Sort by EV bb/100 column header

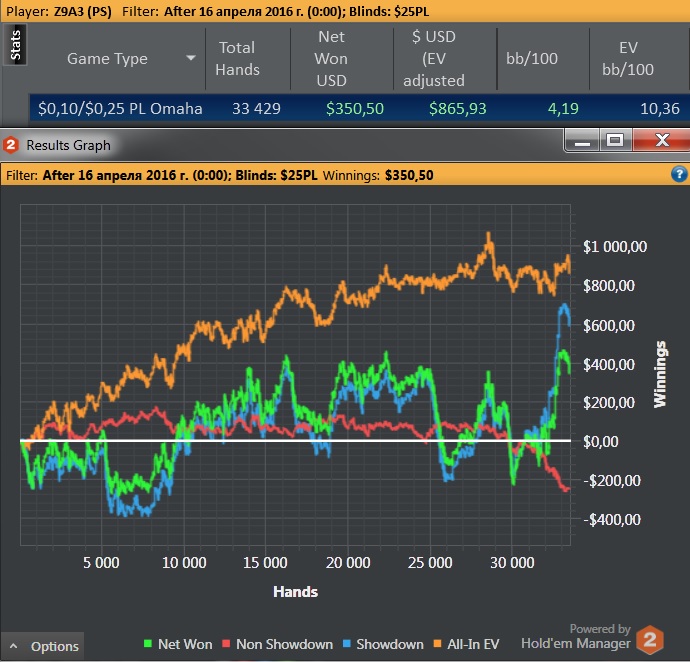click(x=628, y=59)
